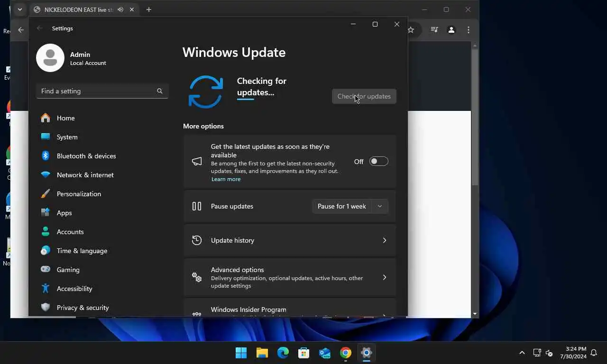Open the clock showing 3:24 PM
607x364 pixels.
pyautogui.click(x=573, y=353)
